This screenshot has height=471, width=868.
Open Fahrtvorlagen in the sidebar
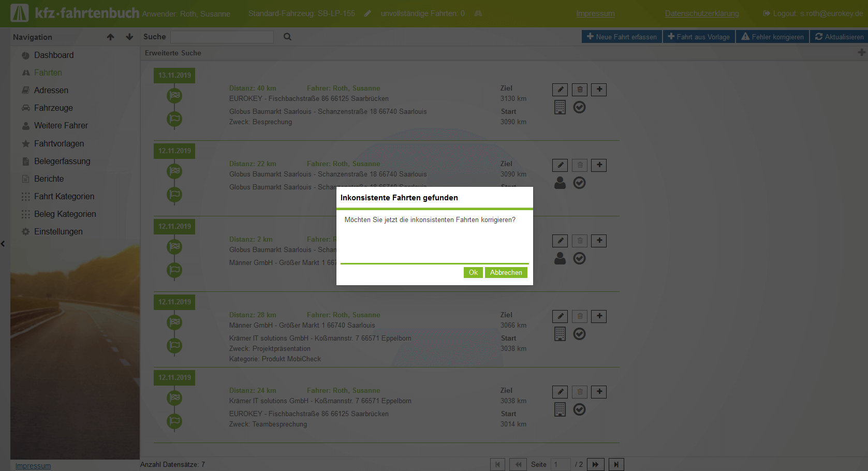pyautogui.click(x=58, y=143)
